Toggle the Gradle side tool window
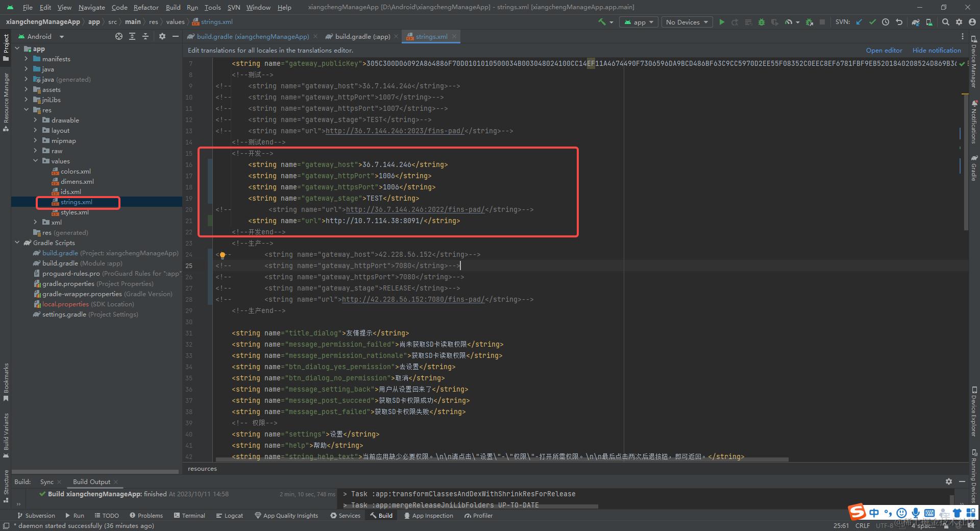 click(x=974, y=168)
